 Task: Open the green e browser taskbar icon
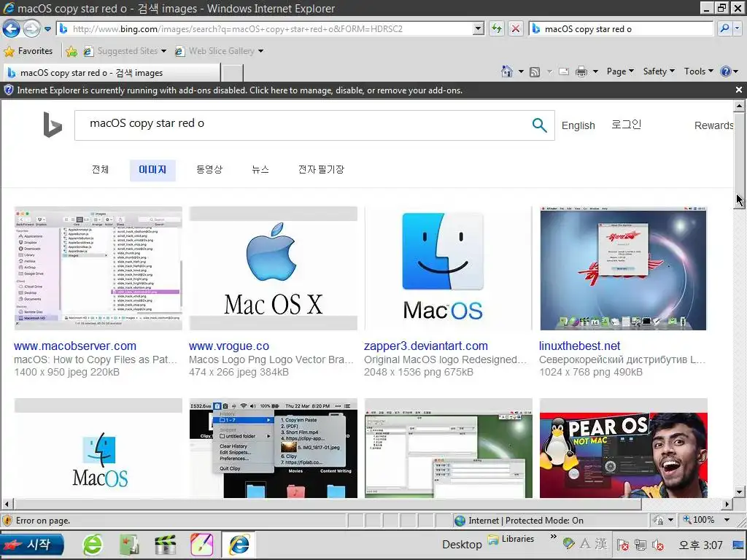93,545
